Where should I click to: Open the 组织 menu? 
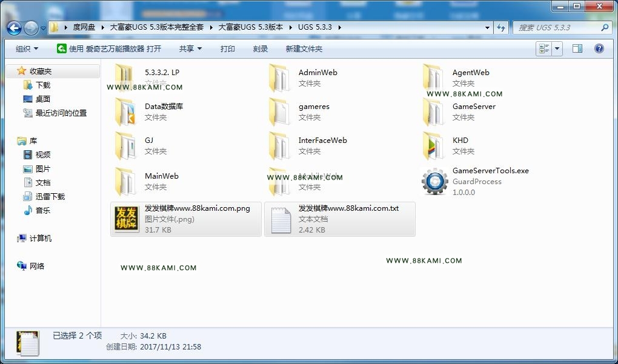(x=27, y=49)
